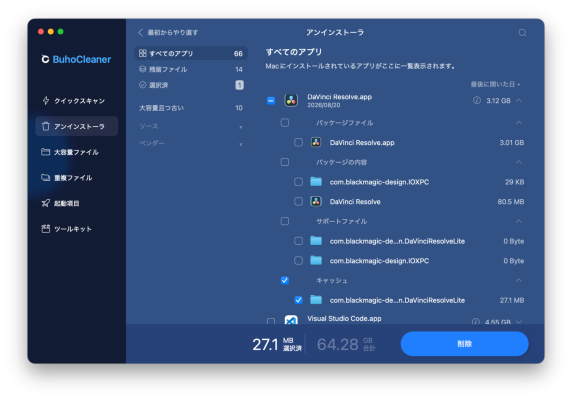572x400 pixels.
Task: Click the blue Delete button
Action: coord(464,343)
